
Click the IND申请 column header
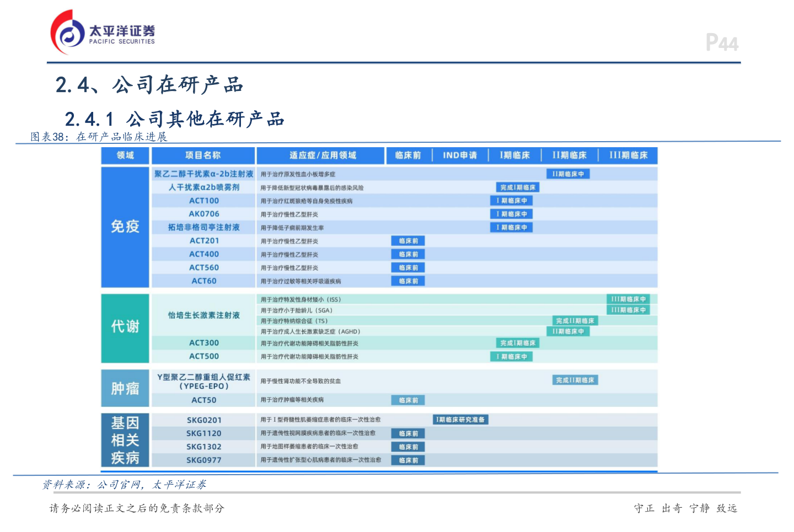[459, 155]
